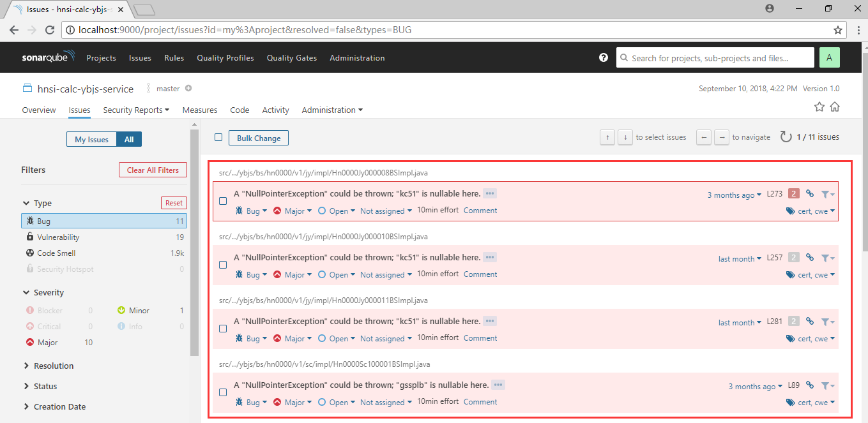Click the gray 2 badge on L257 issue
868x423 pixels.
pyautogui.click(x=794, y=258)
